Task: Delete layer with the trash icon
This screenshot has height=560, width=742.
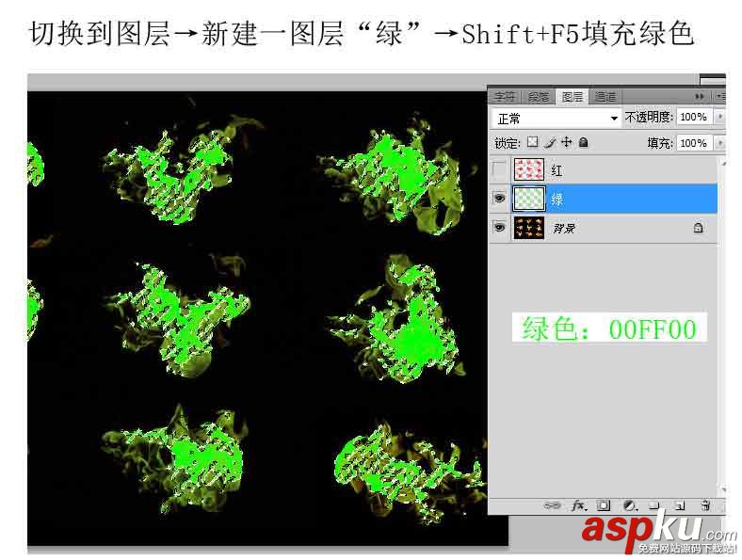Action: 705,505
